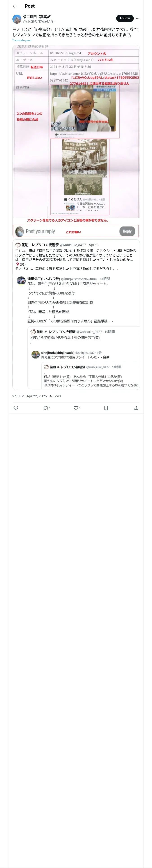Open the court document image
The image size is (152, 868).
(76, 141)
